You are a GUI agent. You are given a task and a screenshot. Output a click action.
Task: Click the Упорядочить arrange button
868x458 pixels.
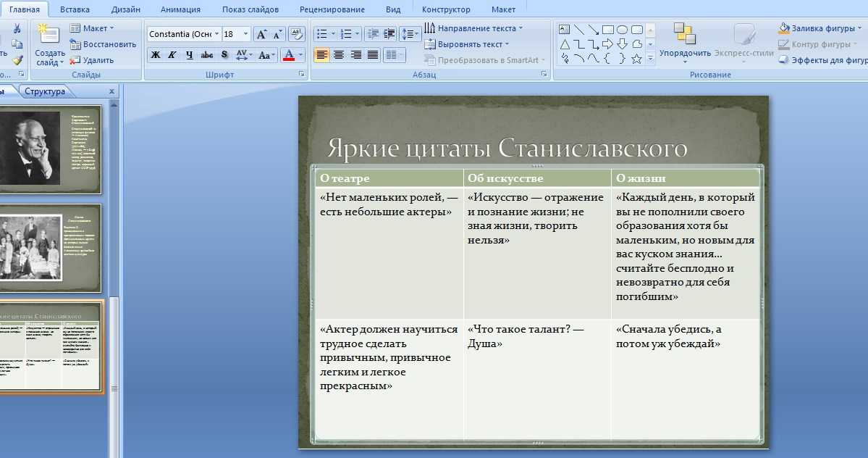[x=685, y=42]
